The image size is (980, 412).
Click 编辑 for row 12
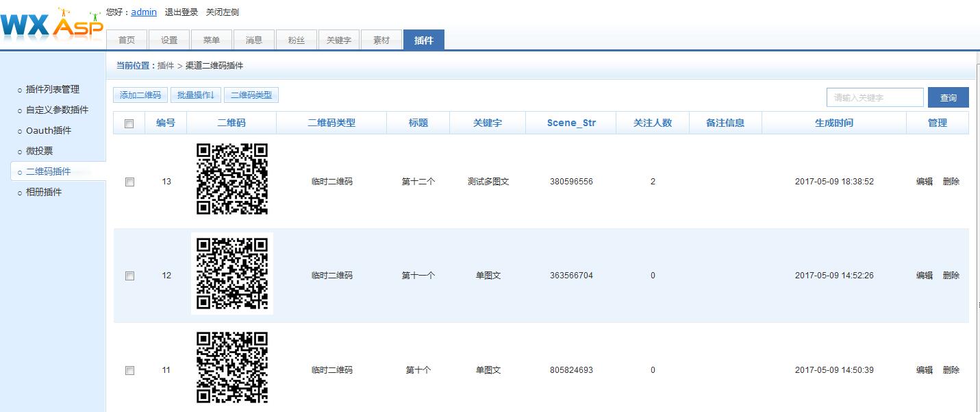925,276
